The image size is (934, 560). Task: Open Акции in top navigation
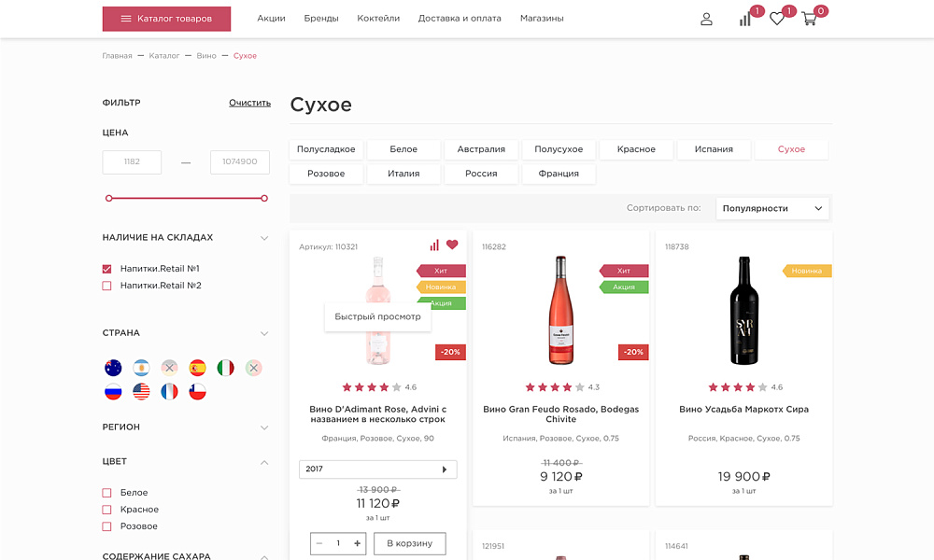[271, 19]
